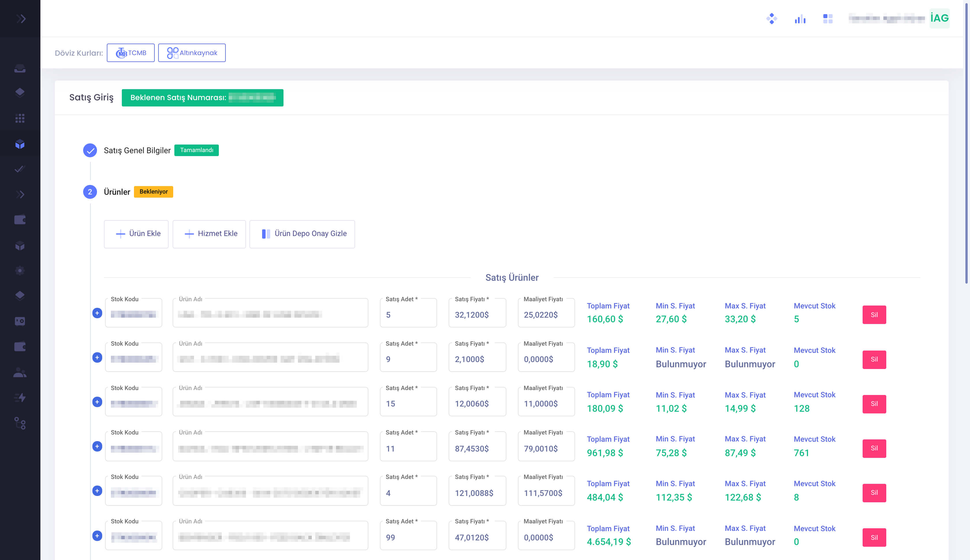Delete the row totaling 18,90 $

tap(874, 359)
